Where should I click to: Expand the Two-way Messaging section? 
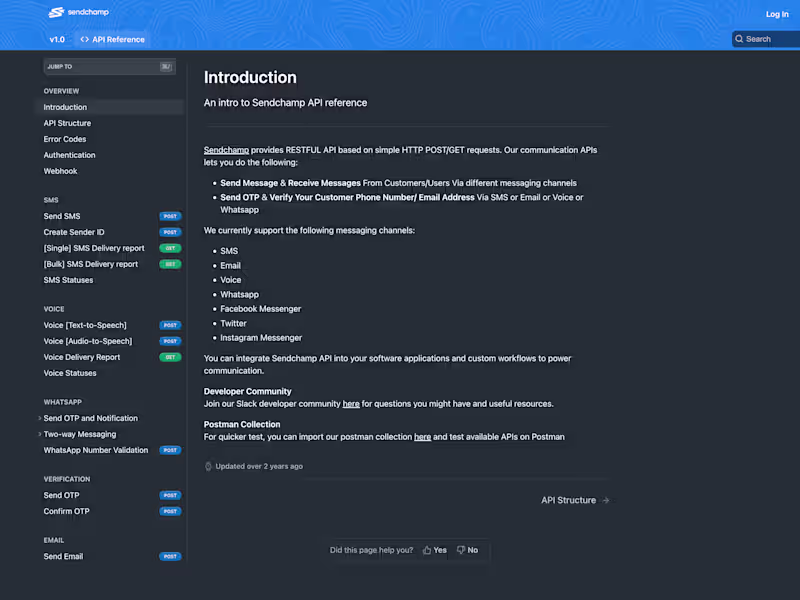tap(40, 434)
